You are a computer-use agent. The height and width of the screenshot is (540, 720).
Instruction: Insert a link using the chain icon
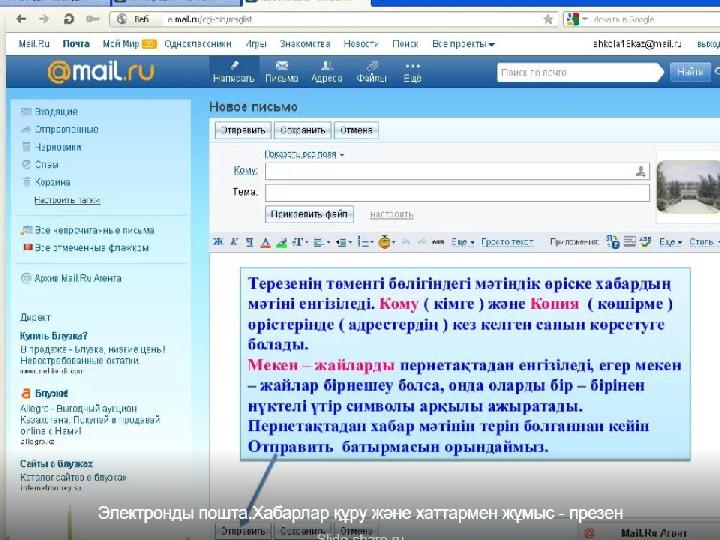(438, 242)
